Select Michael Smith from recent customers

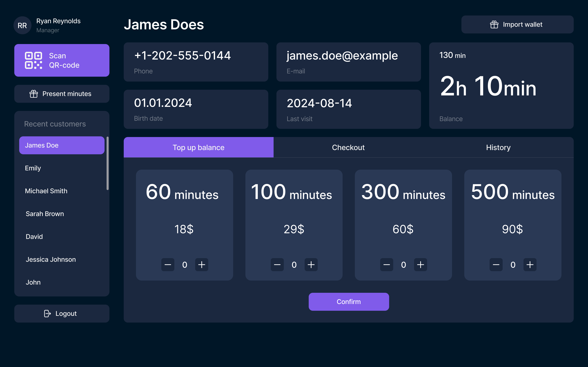click(46, 191)
